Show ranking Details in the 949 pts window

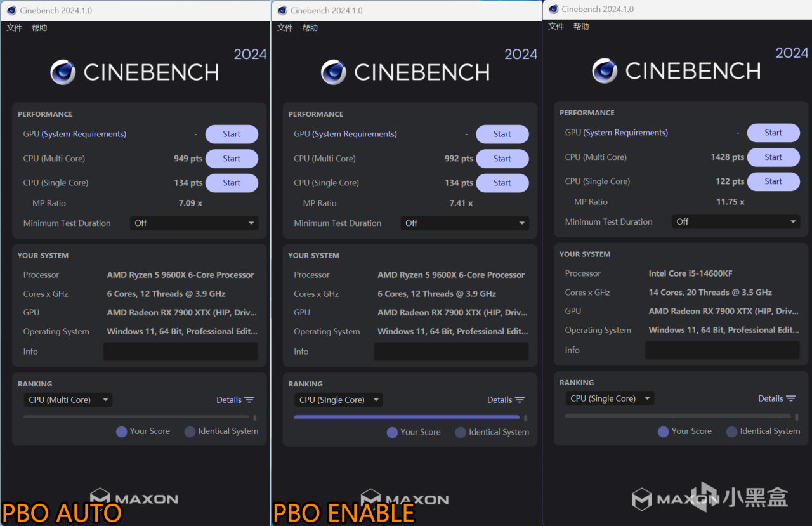pos(235,400)
